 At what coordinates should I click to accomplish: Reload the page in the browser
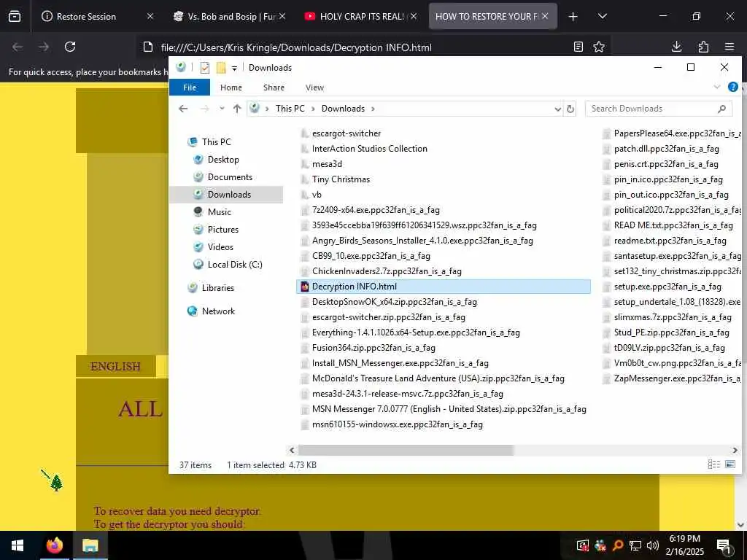coord(70,47)
